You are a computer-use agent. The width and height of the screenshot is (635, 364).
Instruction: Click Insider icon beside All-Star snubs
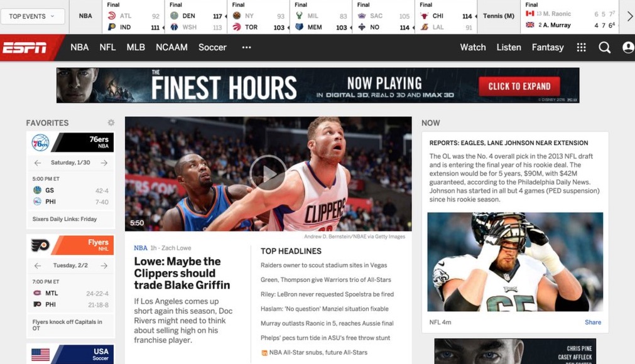pos(264,353)
